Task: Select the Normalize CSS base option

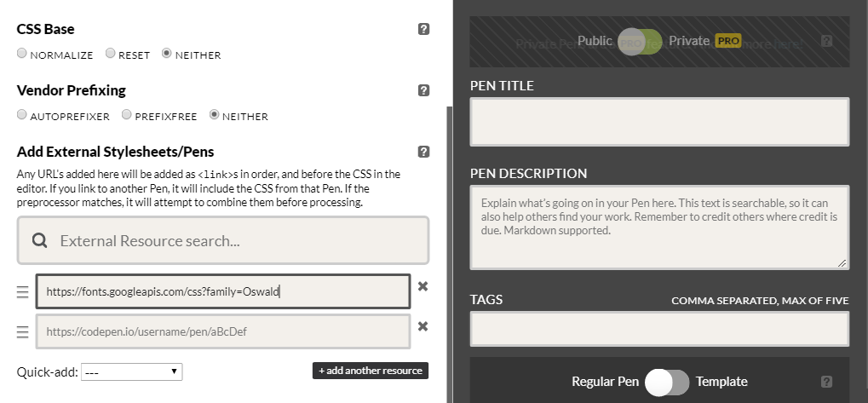Action: tap(22, 54)
